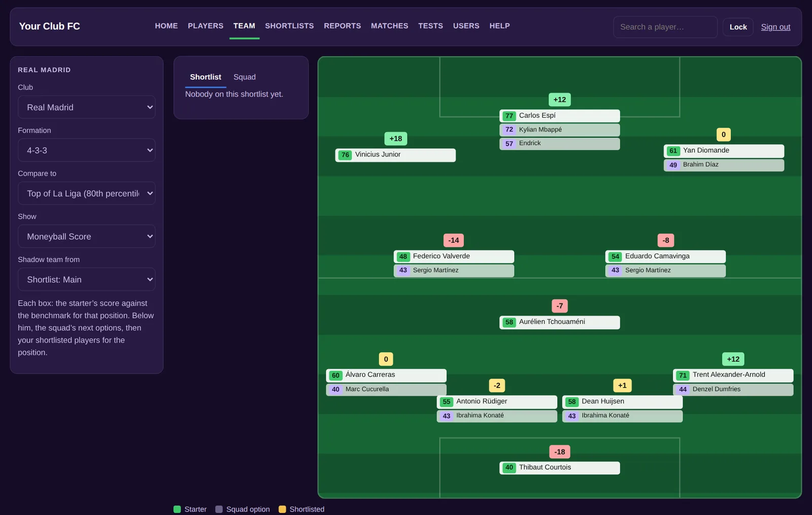Screen dimensions: 812x515
Task: Expand the Compare to dropdown
Action: point(86,194)
